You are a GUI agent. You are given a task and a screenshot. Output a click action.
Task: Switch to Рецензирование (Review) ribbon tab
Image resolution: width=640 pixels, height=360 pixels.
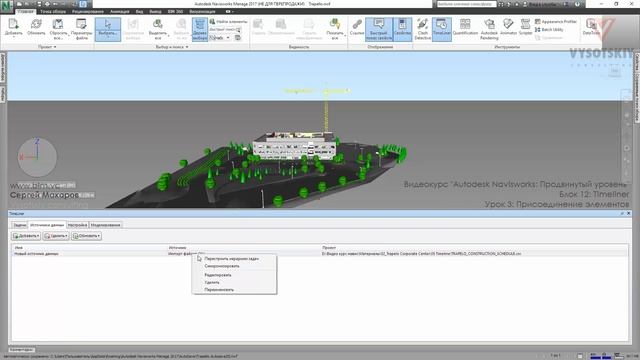click(88, 11)
